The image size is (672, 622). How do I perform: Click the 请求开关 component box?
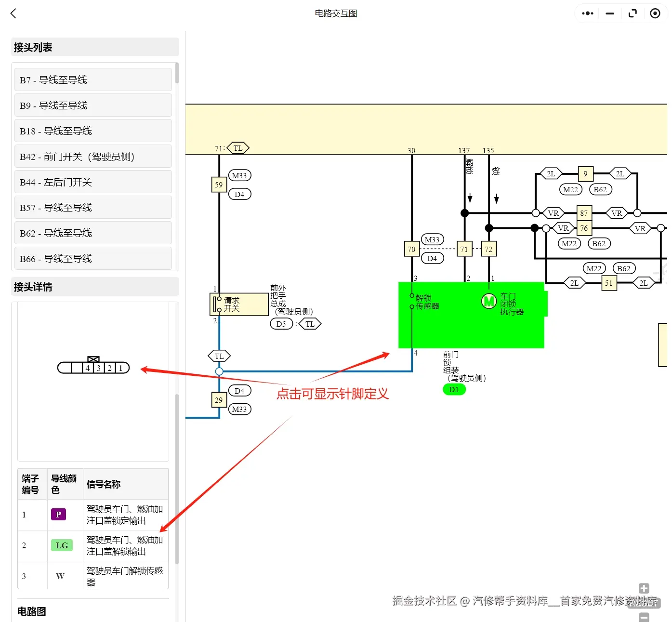tap(239, 304)
